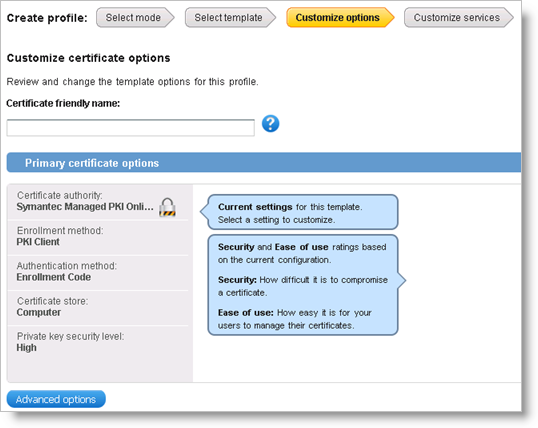Click the High private key level value
Viewport: 538px width, 428px height.
26,348
